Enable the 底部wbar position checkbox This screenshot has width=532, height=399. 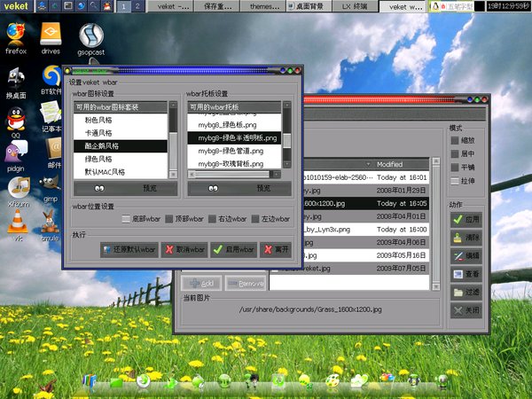(x=126, y=219)
